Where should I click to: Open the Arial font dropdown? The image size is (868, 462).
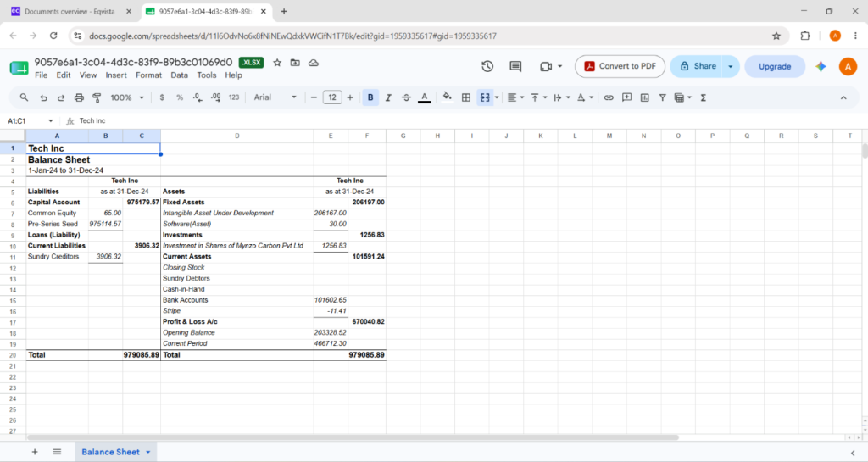pos(275,97)
